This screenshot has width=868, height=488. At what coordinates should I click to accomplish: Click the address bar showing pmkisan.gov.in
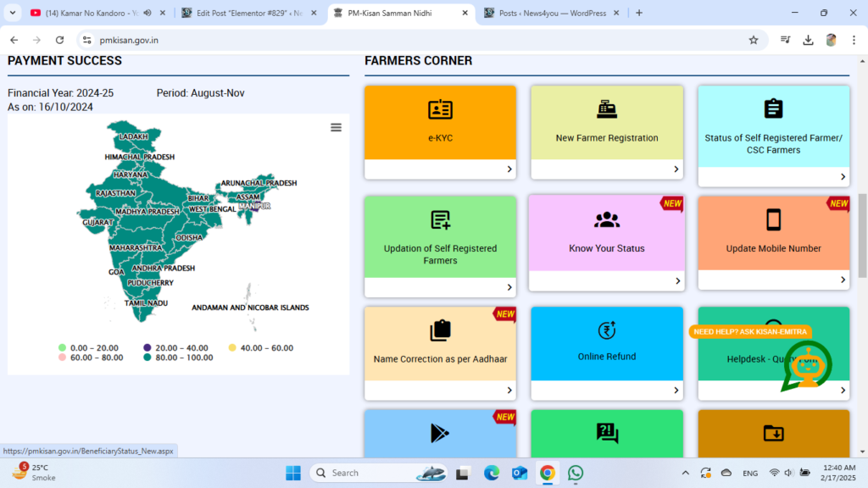click(x=420, y=40)
